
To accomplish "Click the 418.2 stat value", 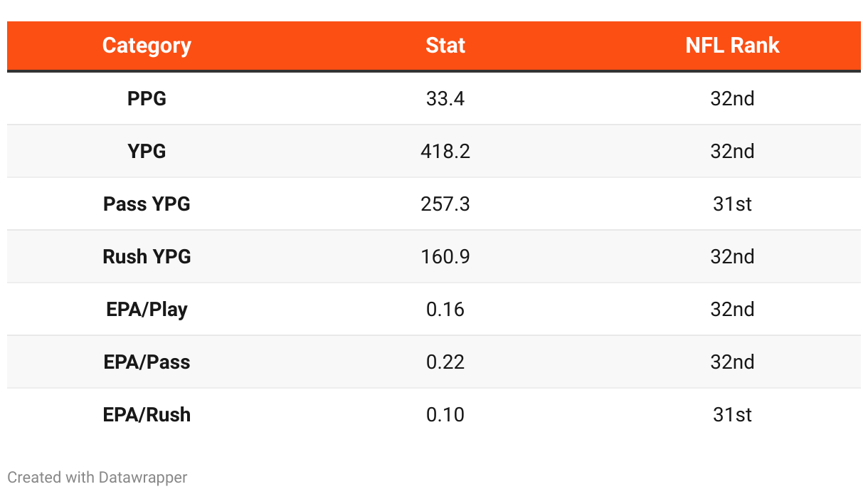I will coord(445,151).
